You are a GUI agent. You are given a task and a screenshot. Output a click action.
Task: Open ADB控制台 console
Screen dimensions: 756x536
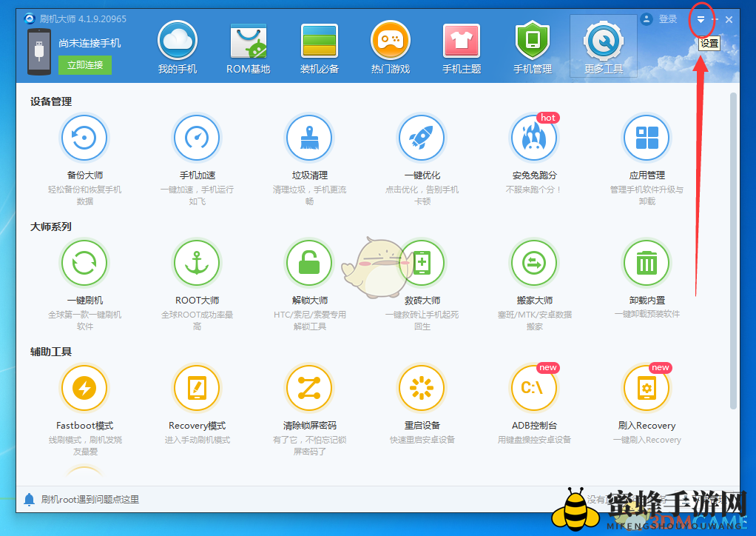coord(534,388)
